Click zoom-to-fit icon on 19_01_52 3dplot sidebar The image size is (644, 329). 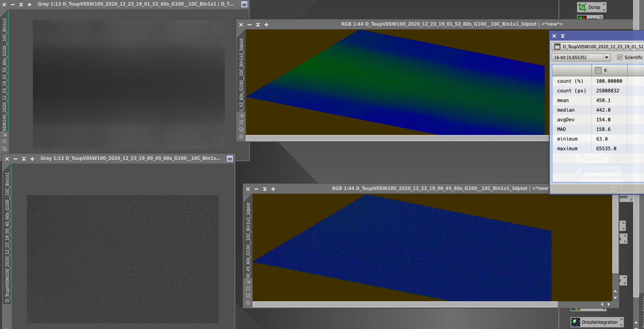click(x=241, y=122)
